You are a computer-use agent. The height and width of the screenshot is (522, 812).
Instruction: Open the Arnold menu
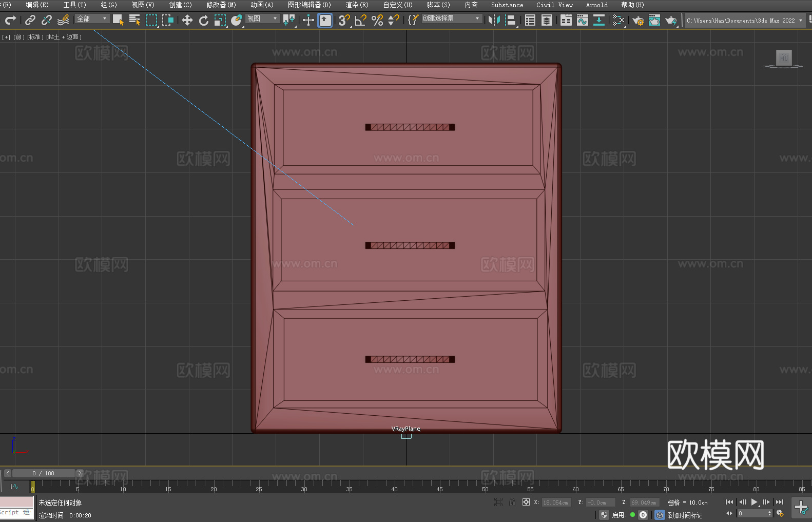596,5
